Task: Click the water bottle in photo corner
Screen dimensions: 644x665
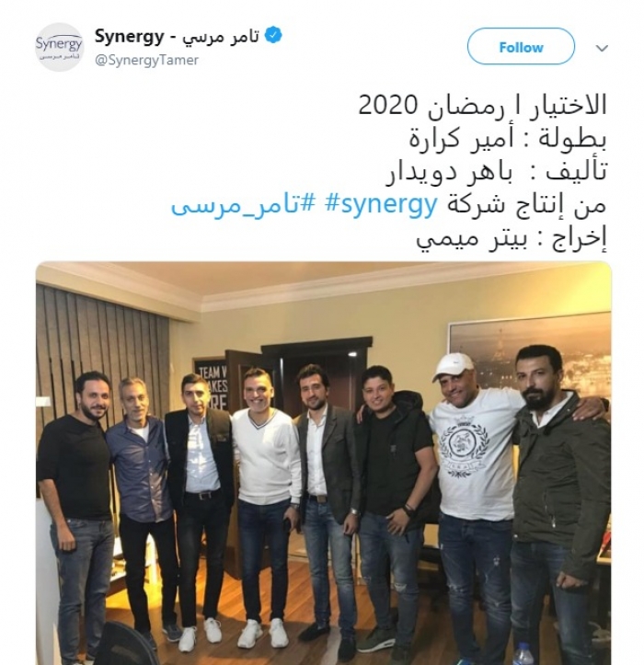Action: [x=523, y=654]
